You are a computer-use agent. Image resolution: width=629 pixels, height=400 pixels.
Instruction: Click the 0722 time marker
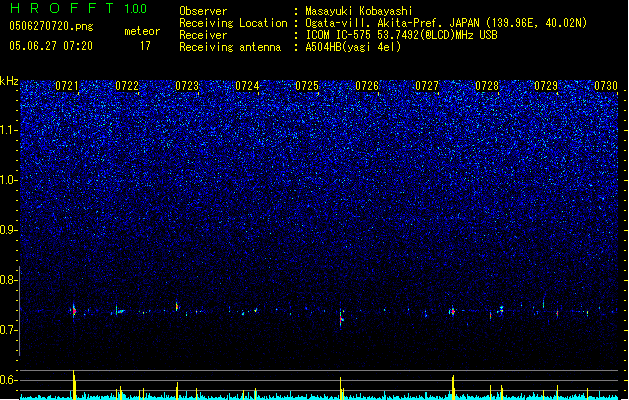tap(127, 86)
